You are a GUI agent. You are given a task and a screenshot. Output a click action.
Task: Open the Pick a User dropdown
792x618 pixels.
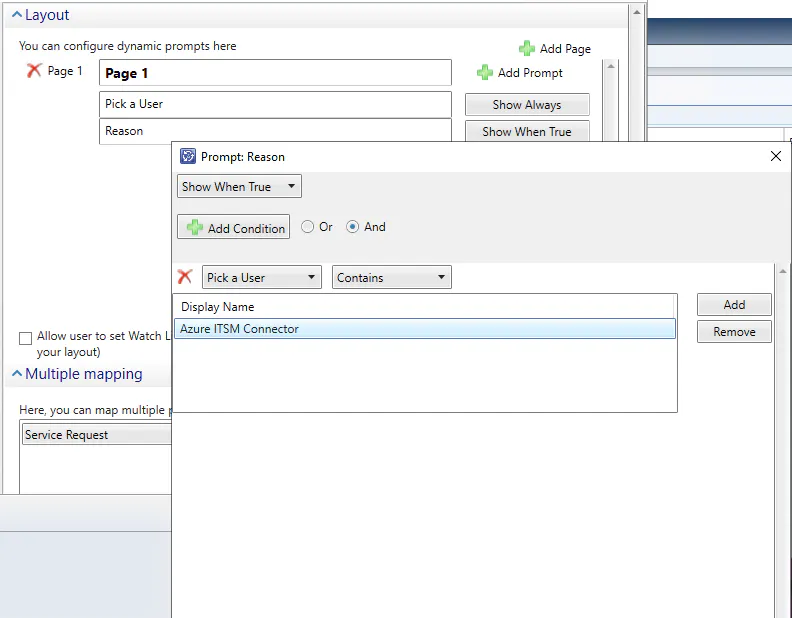coord(262,277)
